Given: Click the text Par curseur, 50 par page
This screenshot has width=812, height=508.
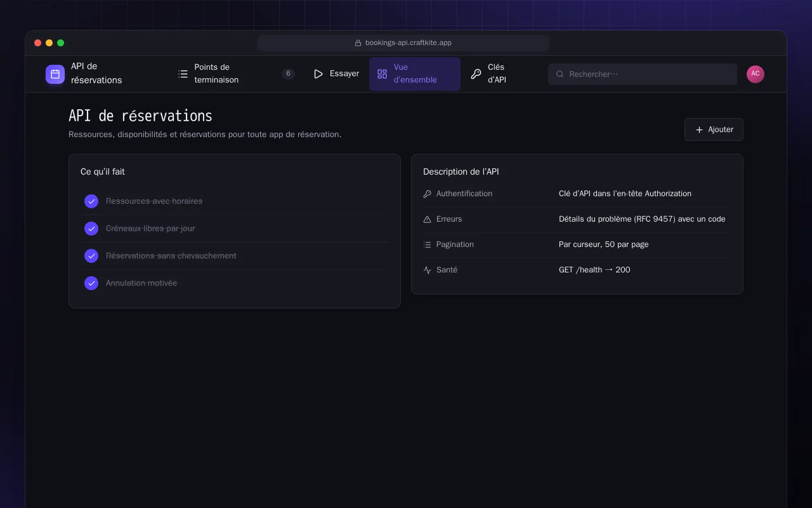Looking at the screenshot, I should click(603, 244).
